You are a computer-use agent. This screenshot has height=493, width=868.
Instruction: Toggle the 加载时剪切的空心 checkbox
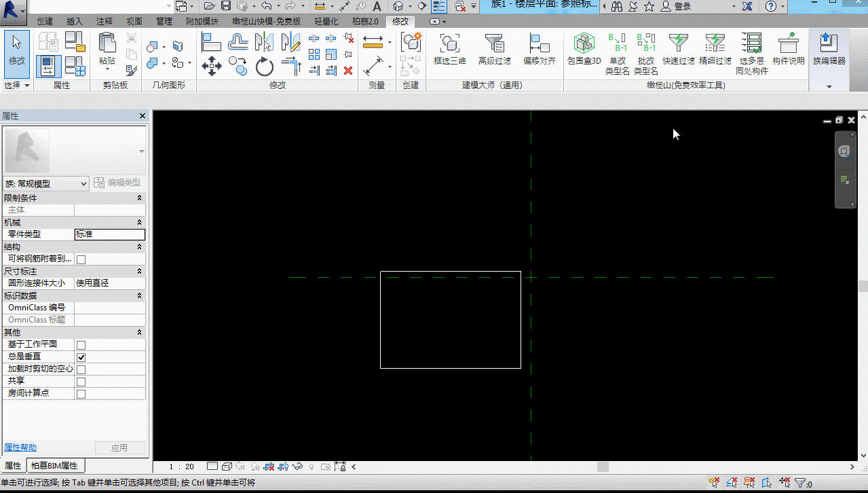(81, 369)
